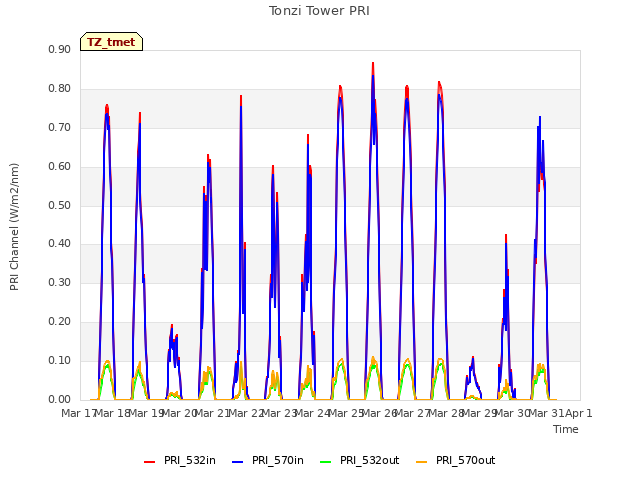Click the Mar 29 x-axis tick label
640x480 pixels.
pyautogui.click(x=480, y=413)
